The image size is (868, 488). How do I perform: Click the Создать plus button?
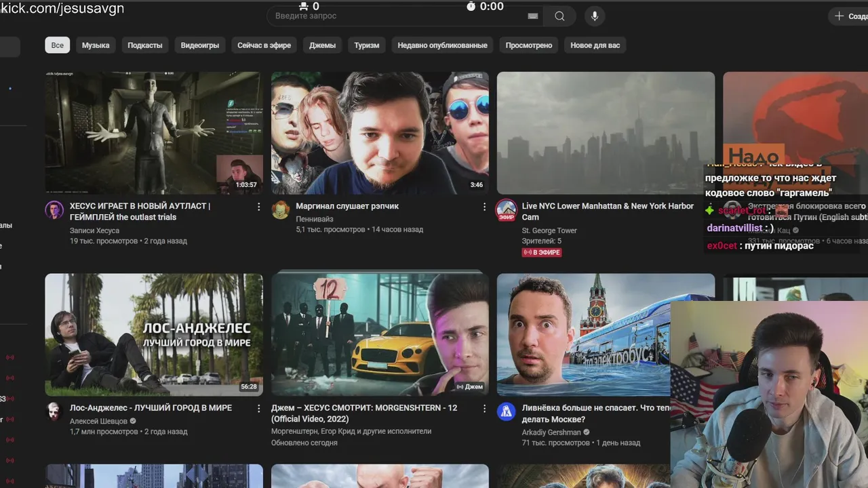coord(849,16)
